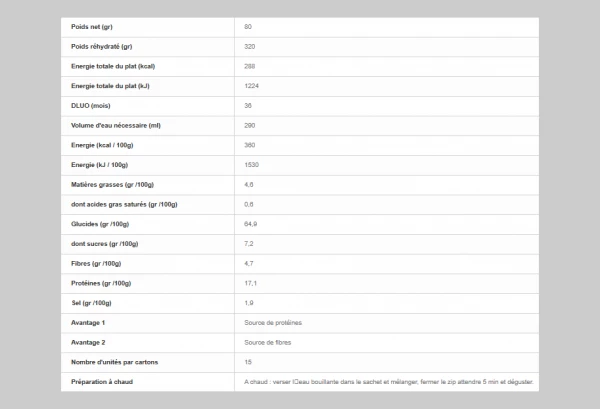Screen dimensions: 600x409
Task: Click the "Poids net (gr)" row label
Action: 91,26
